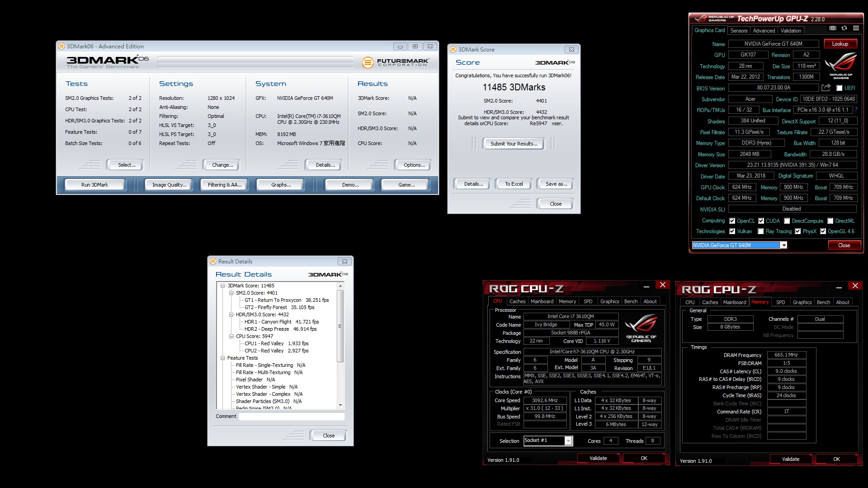
Task: Switch to the Advanced tab in GPU-Z
Action: pos(764,31)
